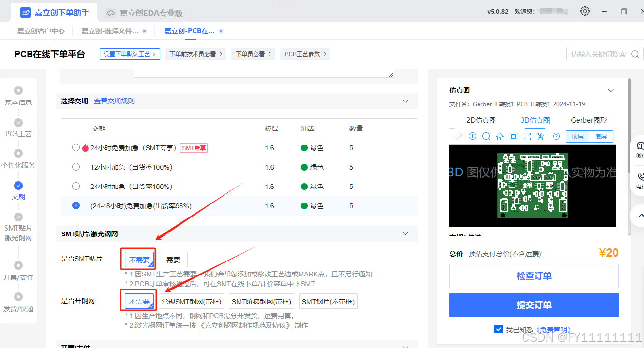
Task: Collapse the 选择交期 section chevron
Action: [406, 101]
